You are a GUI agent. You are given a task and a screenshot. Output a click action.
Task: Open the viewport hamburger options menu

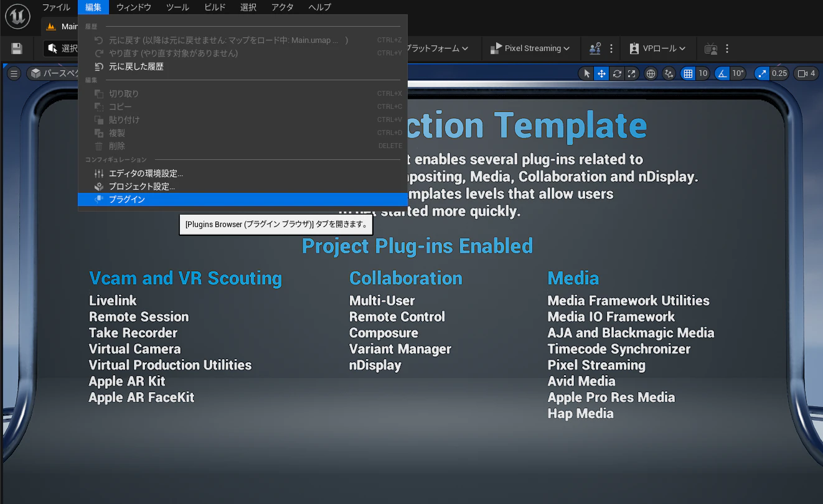tap(14, 73)
